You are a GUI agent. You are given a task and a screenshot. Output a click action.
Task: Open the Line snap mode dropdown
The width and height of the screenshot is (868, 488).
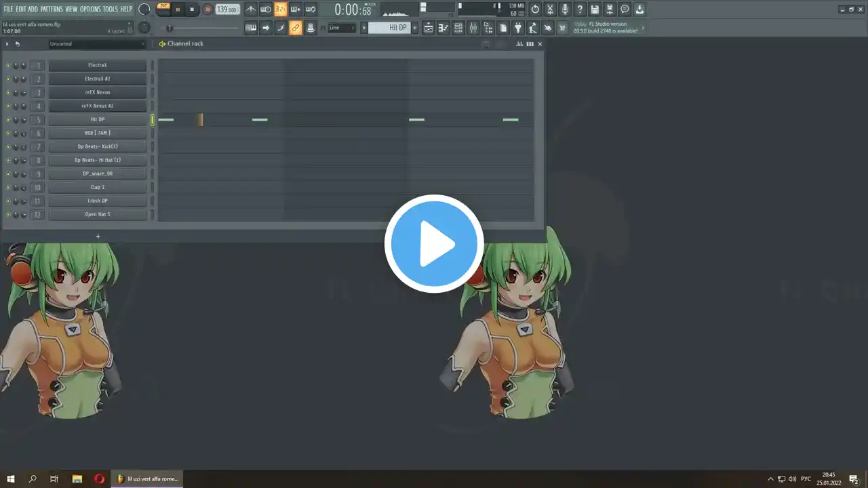click(x=342, y=28)
